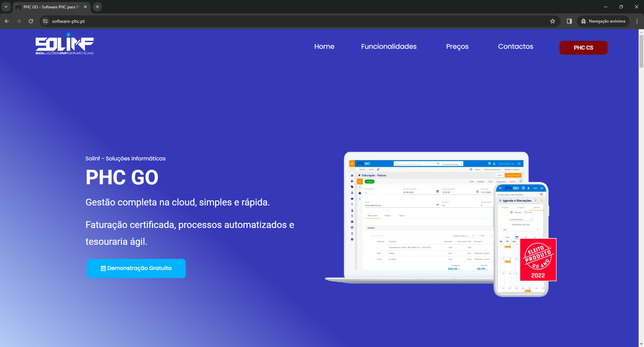This screenshot has height=347, width=644.
Task: Click the Navegação anónima incognito indicator
Action: click(603, 21)
